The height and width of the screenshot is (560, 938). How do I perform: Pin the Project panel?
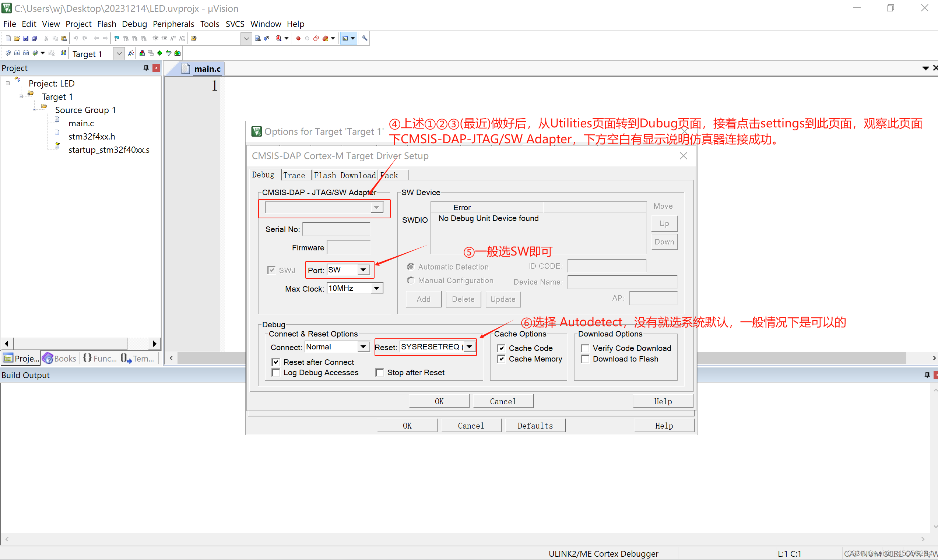146,68
